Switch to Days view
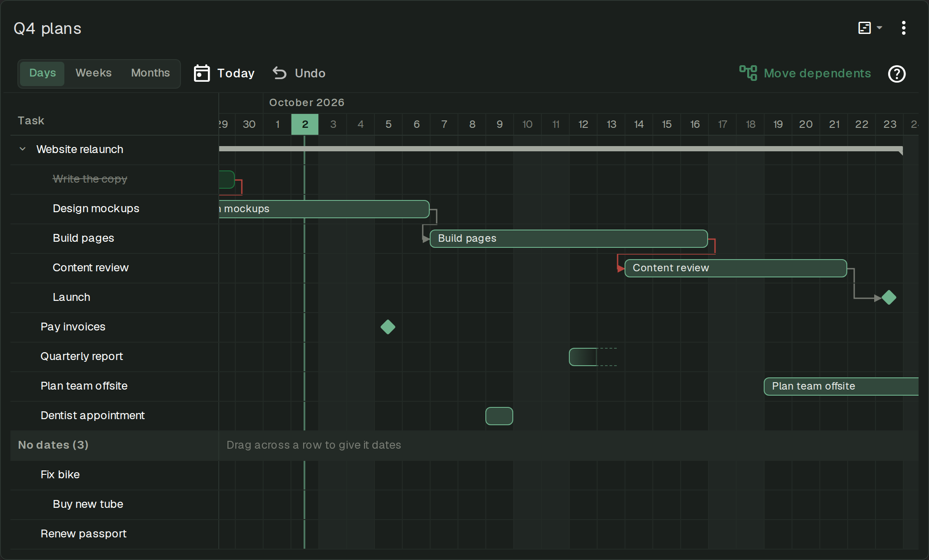 tap(42, 73)
